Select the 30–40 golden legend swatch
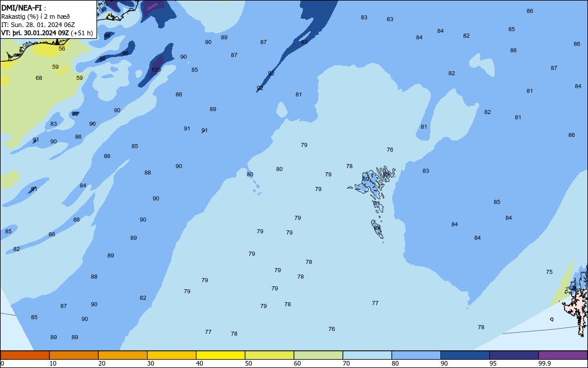This screenshot has height=368, width=588. point(172,355)
